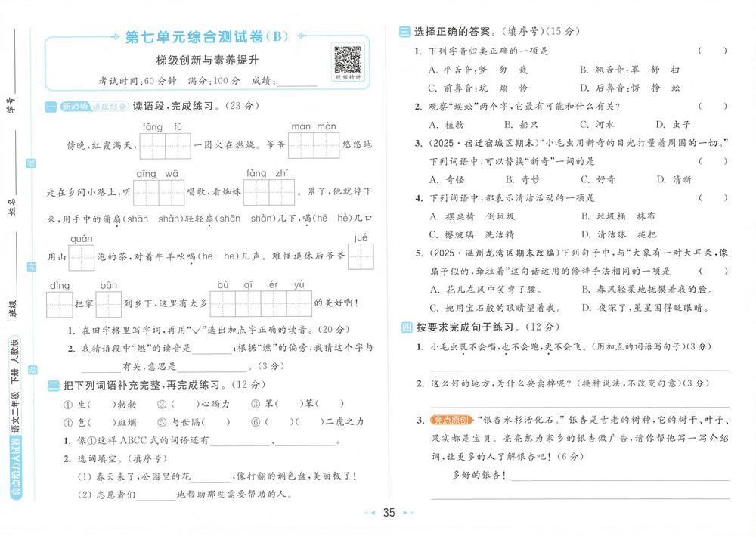Click answer bracket for the 蜈蚣 question
Viewport: 756px width, 537px height.
tap(713, 106)
